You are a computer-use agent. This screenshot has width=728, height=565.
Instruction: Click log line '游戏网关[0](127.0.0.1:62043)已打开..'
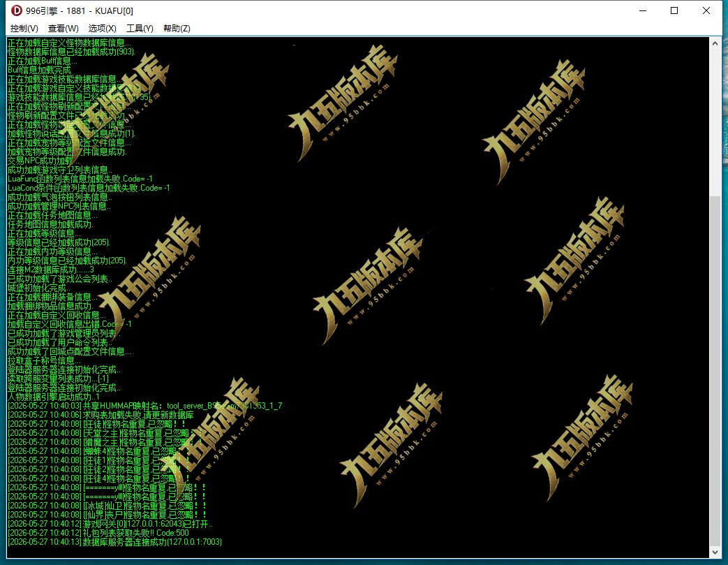tap(110, 524)
